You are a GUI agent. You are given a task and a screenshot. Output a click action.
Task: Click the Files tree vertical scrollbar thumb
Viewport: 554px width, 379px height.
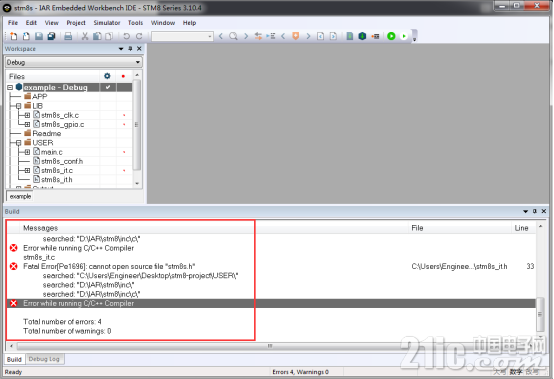137,124
